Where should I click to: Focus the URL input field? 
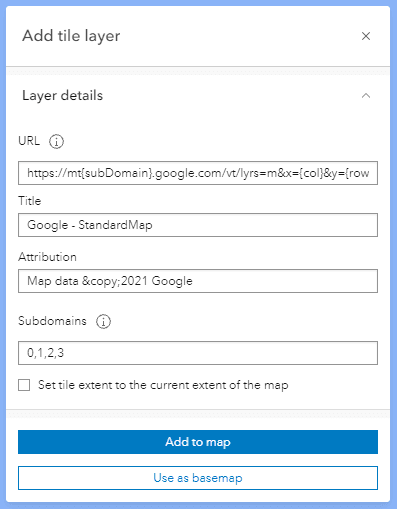tap(198, 173)
